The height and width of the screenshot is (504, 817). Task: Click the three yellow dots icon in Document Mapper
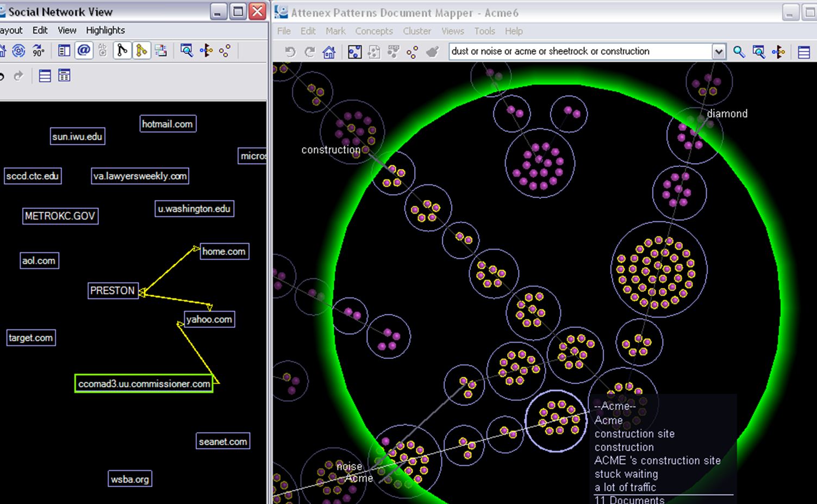coord(413,52)
